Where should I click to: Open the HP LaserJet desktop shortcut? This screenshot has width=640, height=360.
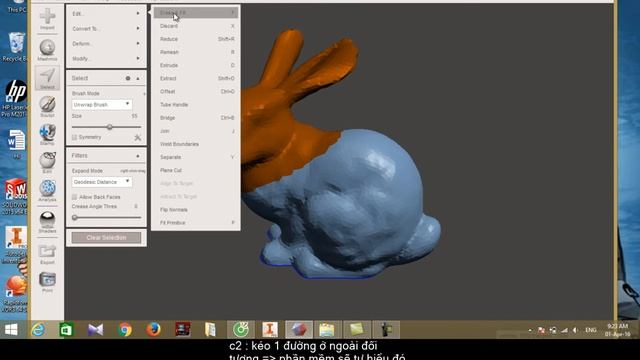16,98
